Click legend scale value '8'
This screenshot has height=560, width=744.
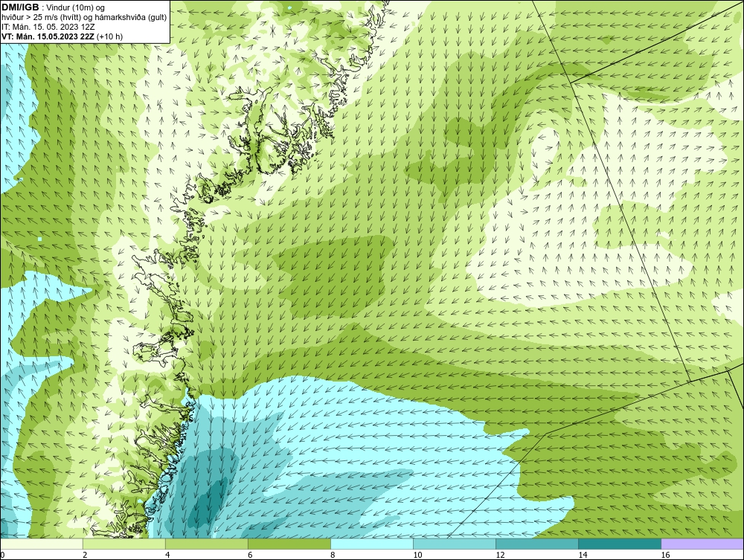click(x=333, y=555)
